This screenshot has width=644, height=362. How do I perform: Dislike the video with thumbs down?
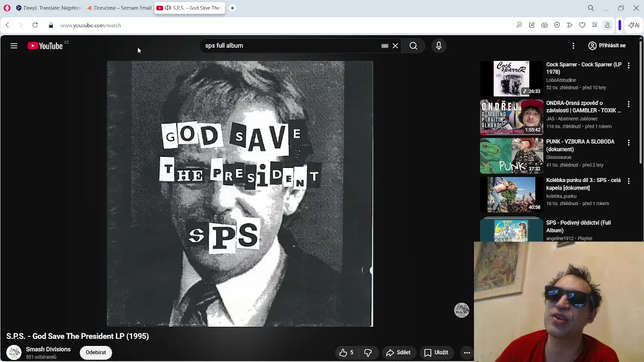point(368,352)
